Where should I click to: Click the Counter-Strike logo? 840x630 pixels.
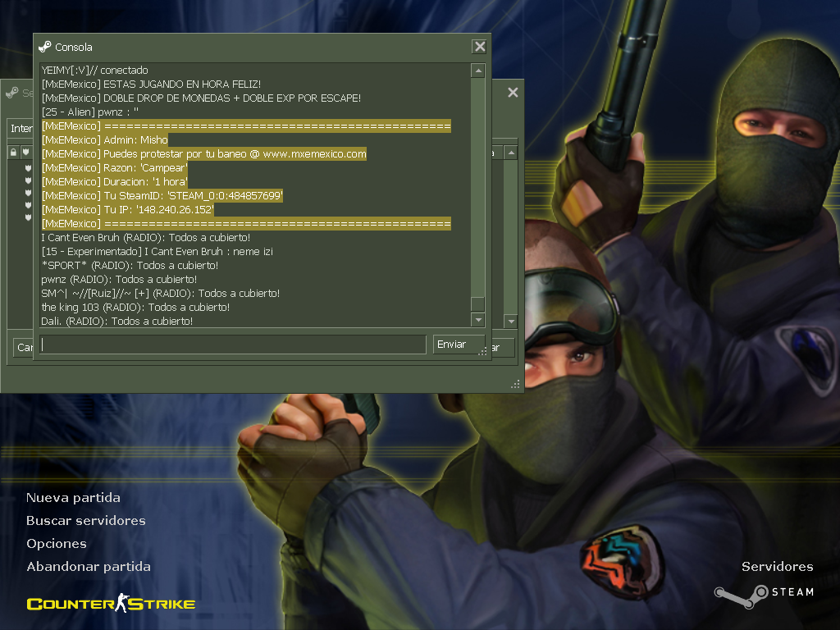[111, 603]
